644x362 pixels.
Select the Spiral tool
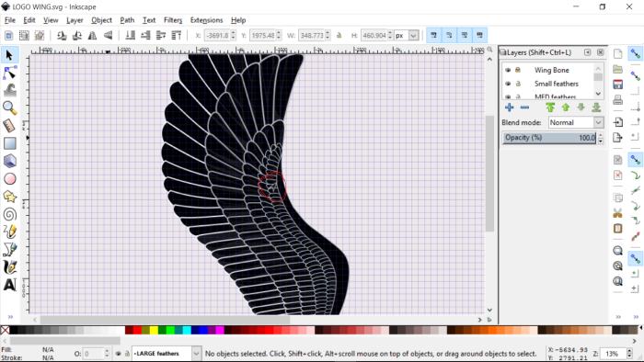pyautogui.click(x=9, y=214)
